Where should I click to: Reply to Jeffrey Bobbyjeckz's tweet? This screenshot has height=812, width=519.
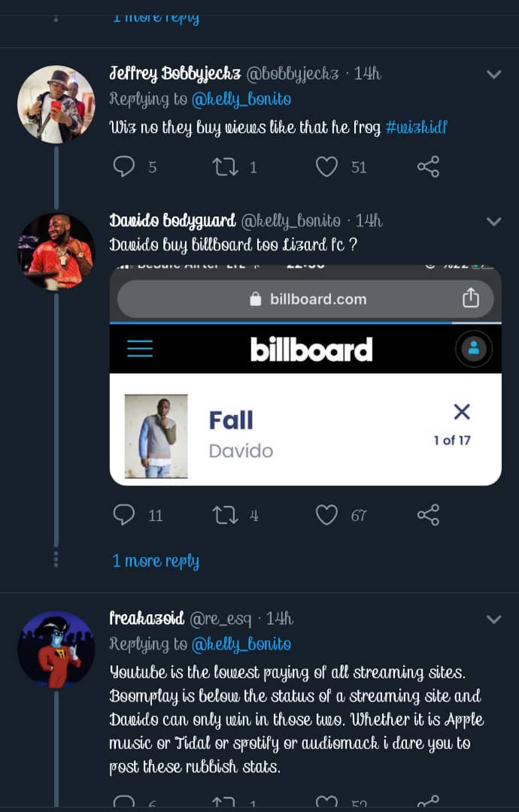[x=124, y=166]
